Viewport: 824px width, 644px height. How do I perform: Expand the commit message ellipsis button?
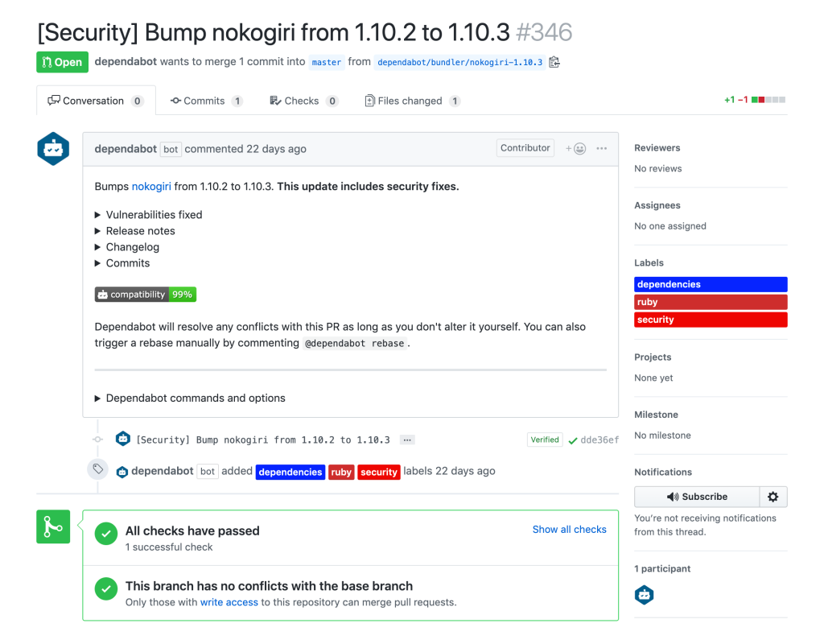[407, 440]
